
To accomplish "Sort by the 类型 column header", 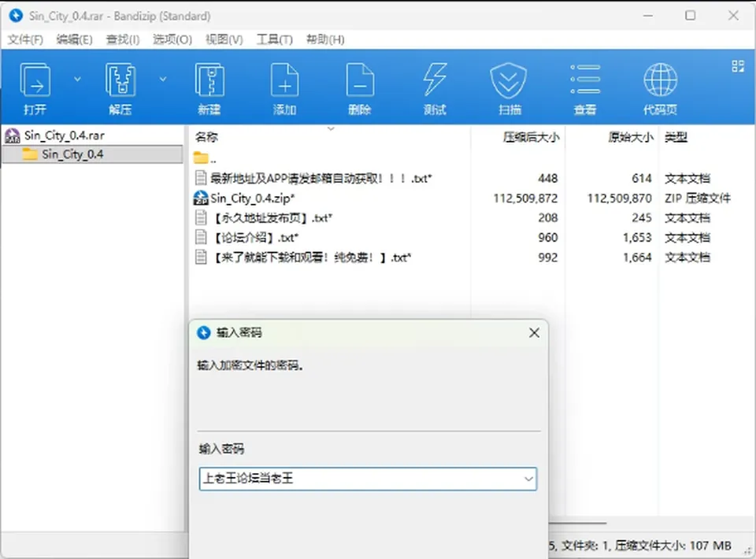I will [676, 137].
